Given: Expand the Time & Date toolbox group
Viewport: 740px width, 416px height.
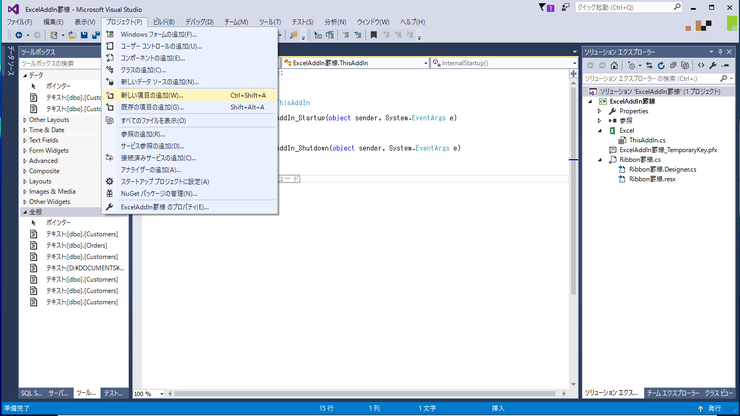Looking at the screenshot, I should click(x=25, y=130).
